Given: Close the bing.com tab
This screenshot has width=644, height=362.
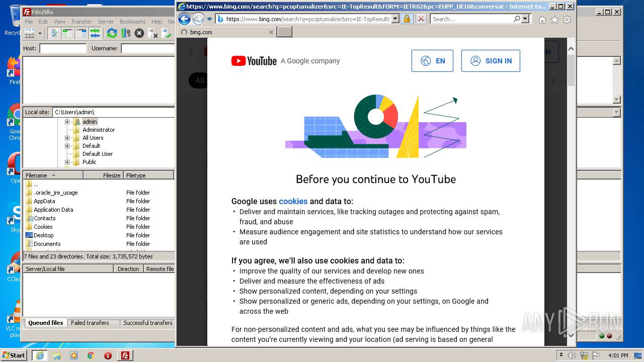Looking at the screenshot, I should coord(271,32).
